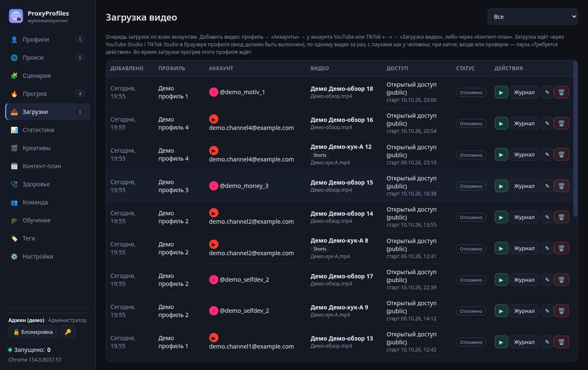Open Статистика from the sidebar
Screen dimensions: 588x370
pyautogui.click(x=47, y=130)
